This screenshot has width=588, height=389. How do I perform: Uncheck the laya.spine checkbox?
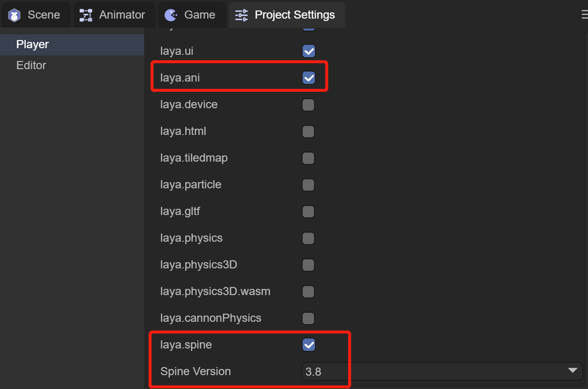tap(309, 345)
